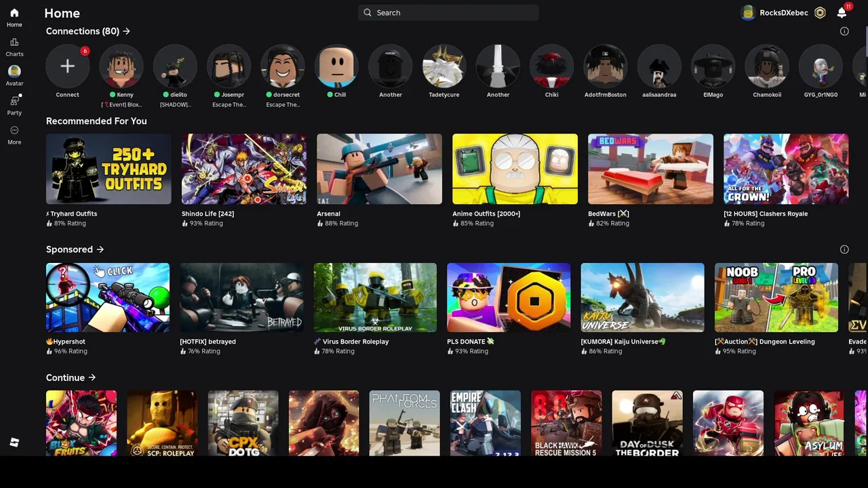Continue playing Empire Clash
The image size is (868, 488).
point(486,423)
